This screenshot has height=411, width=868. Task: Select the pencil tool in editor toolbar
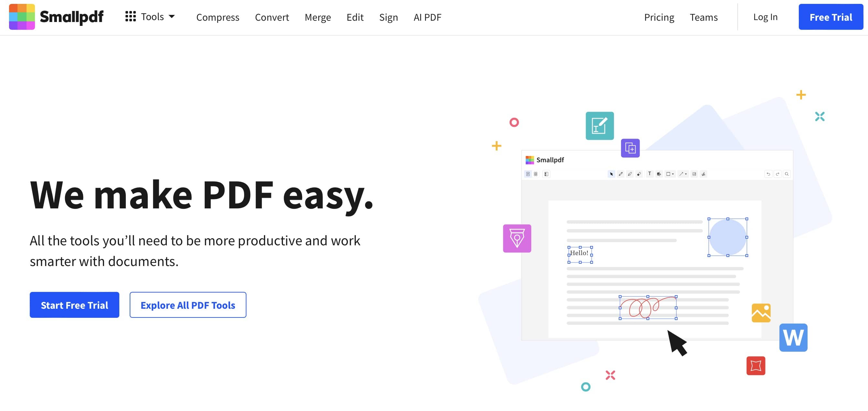[x=620, y=174]
